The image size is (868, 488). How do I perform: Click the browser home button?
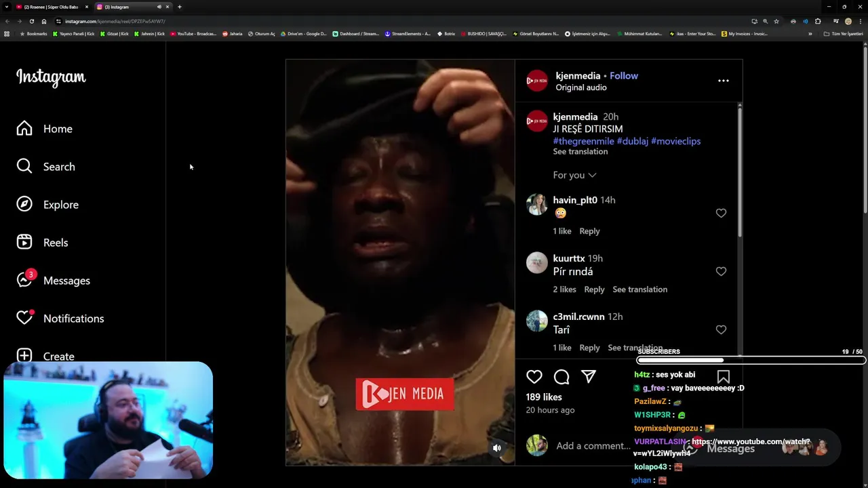click(x=43, y=21)
